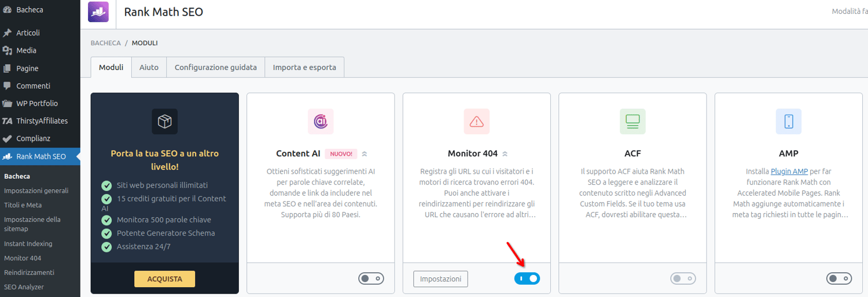868x297 pixels.
Task: Open the Aiuto tab
Action: (x=149, y=67)
